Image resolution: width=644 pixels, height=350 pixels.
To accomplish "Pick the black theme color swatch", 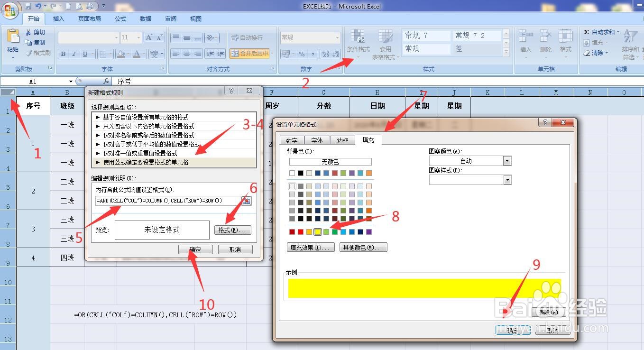I will click(300, 173).
